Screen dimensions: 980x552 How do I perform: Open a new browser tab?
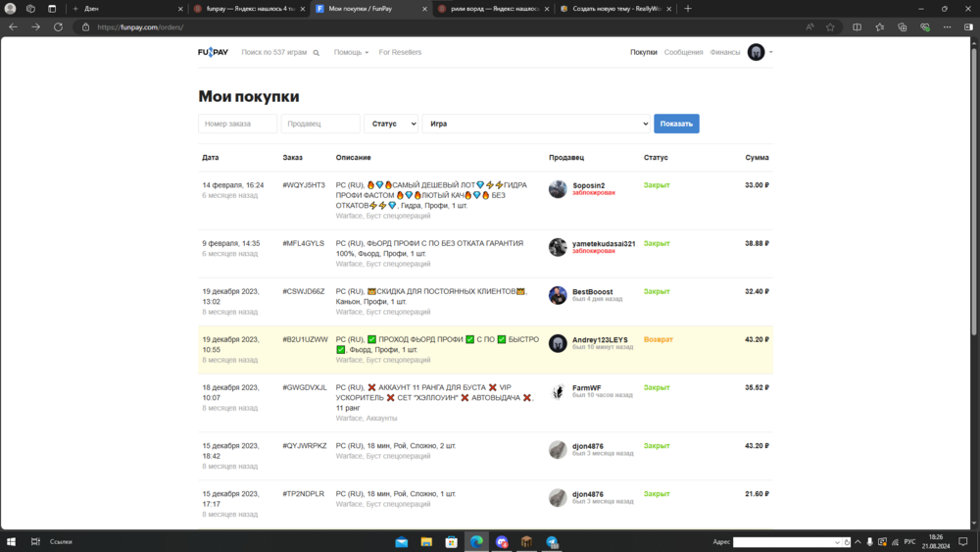[688, 9]
